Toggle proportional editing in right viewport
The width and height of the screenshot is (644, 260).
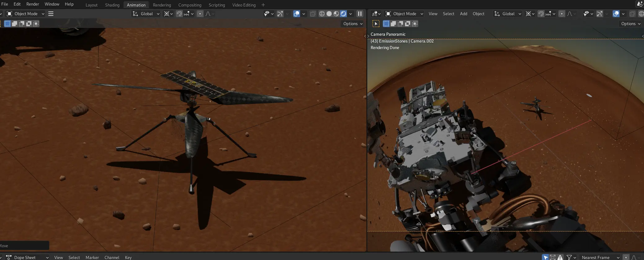561,14
